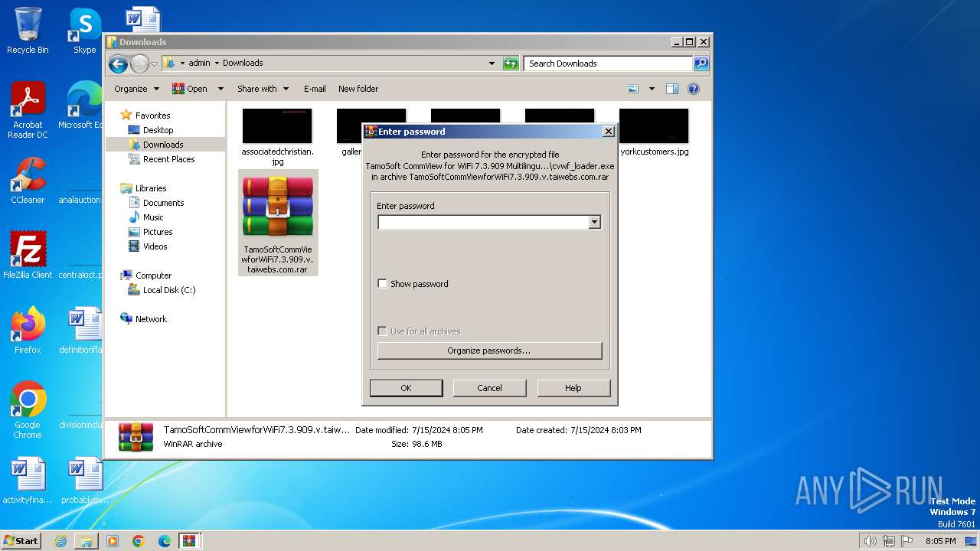Create a New folder
The width and height of the screenshot is (980, 551).
click(358, 89)
